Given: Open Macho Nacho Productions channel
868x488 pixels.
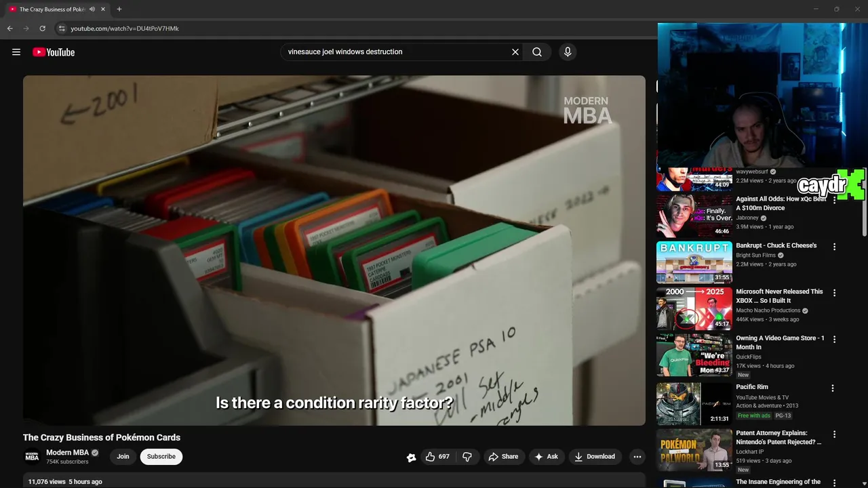Looking at the screenshot, I should pos(768,310).
